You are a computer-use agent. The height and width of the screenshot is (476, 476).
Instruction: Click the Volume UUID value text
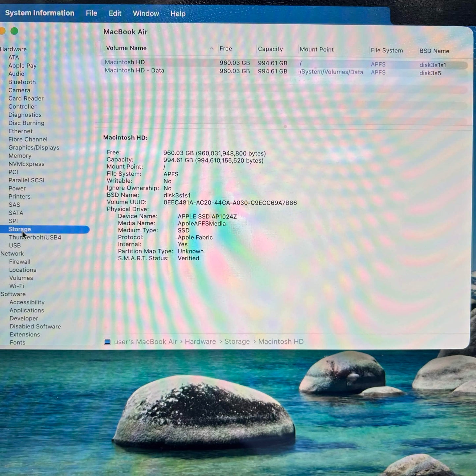[x=230, y=203]
